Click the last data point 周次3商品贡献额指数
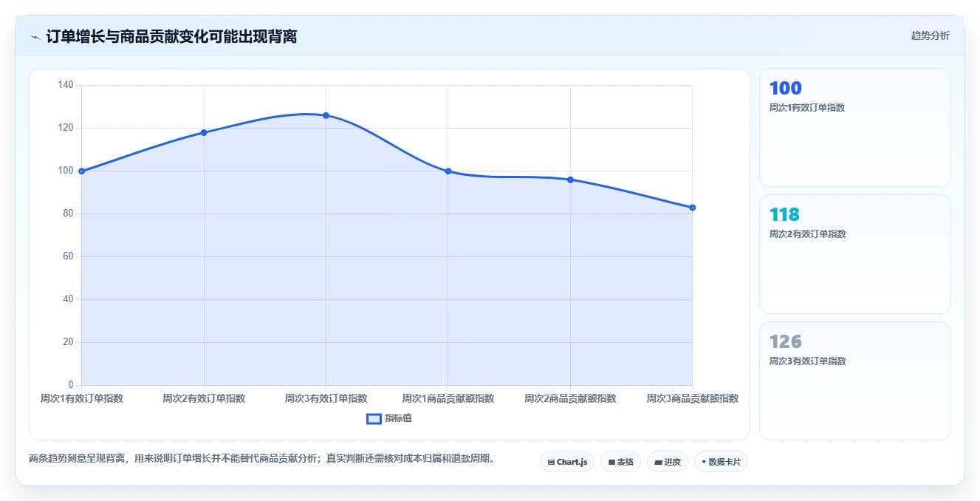This screenshot has height=501, width=980. 693,208
